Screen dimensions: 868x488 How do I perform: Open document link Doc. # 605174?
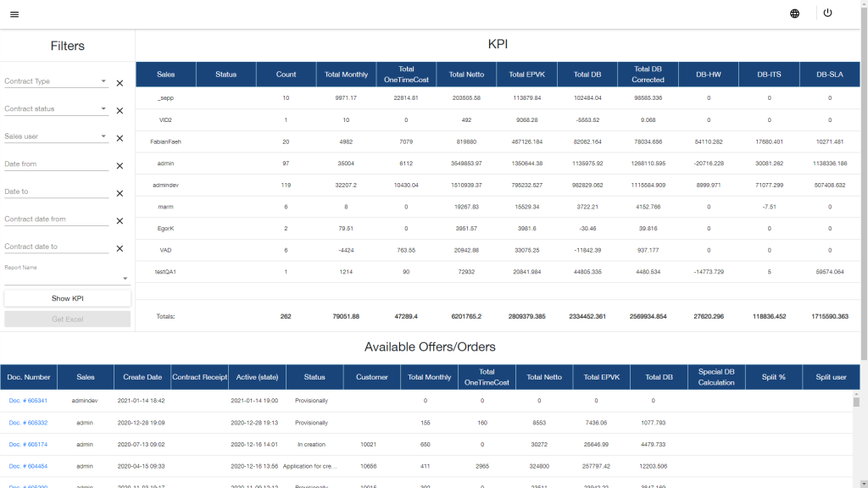click(x=28, y=444)
